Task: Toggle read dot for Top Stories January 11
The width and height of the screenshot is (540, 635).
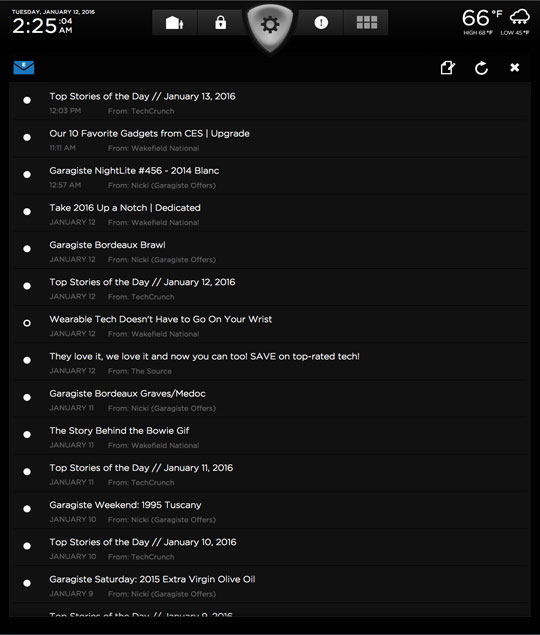Action: (27, 472)
